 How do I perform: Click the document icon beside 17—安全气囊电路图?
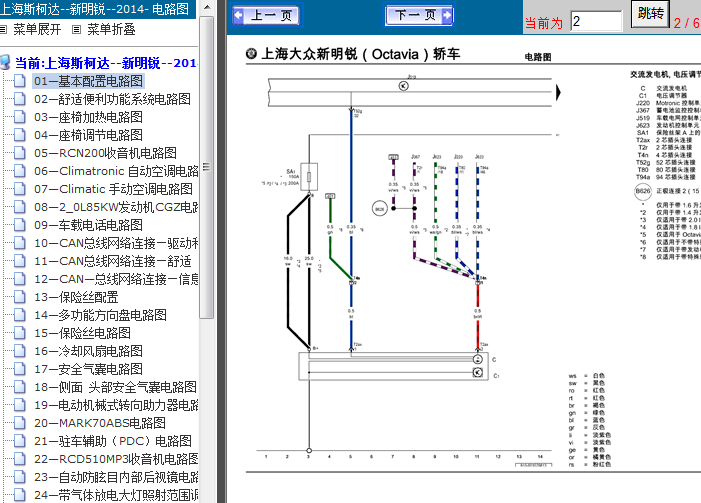point(19,368)
